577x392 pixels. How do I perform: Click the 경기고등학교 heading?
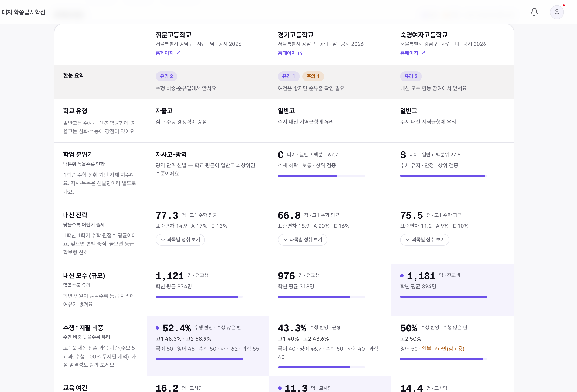click(x=296, y=35)
